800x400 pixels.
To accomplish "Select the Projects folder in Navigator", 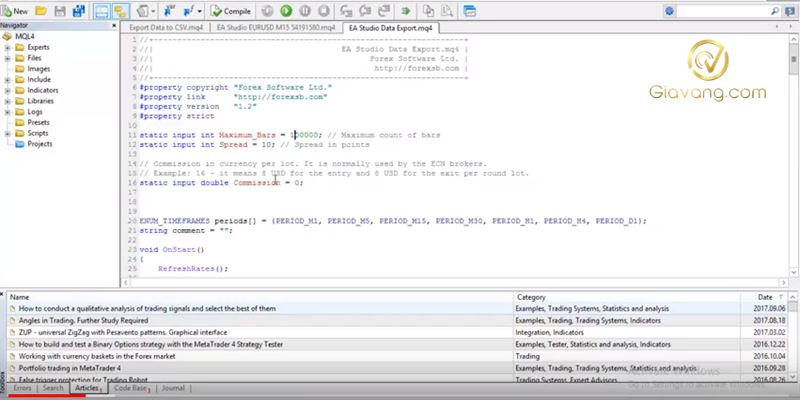I will point(34,144).
